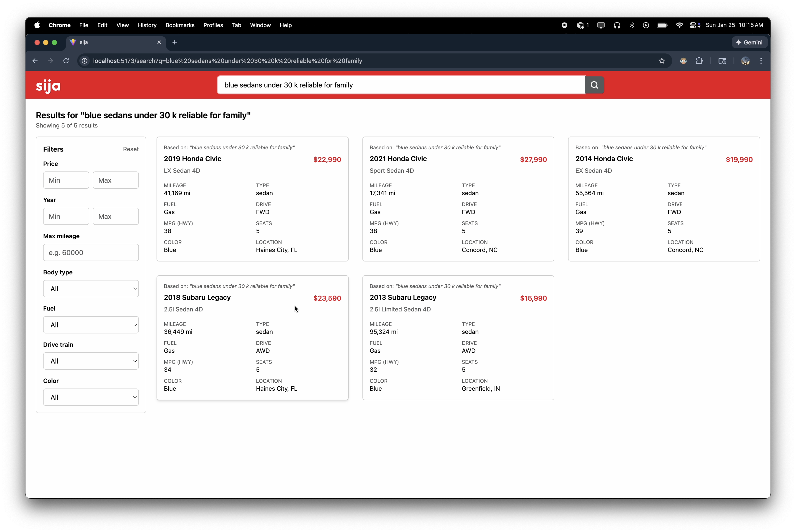This screenshot has height=532, width=796.
Task: Click the Max mileage input field
Action: click(x=91, y=252)
